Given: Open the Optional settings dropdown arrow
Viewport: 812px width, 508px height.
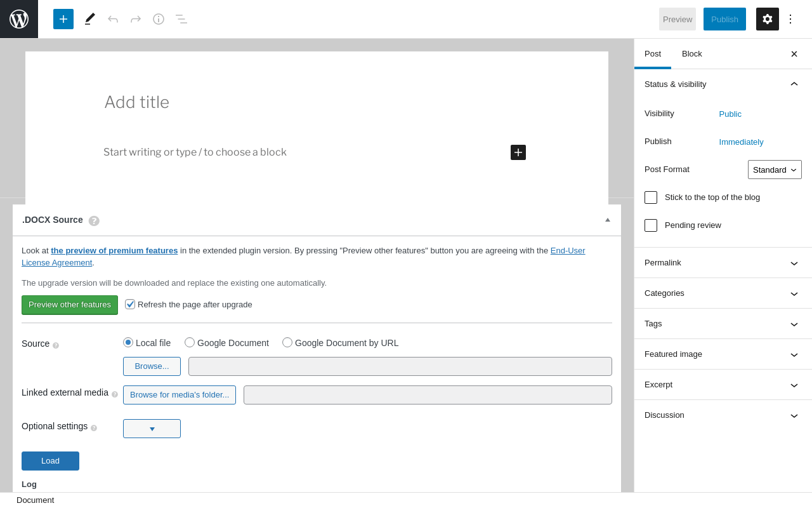Looking at the screenshot, I should click(x=152, y=429).
